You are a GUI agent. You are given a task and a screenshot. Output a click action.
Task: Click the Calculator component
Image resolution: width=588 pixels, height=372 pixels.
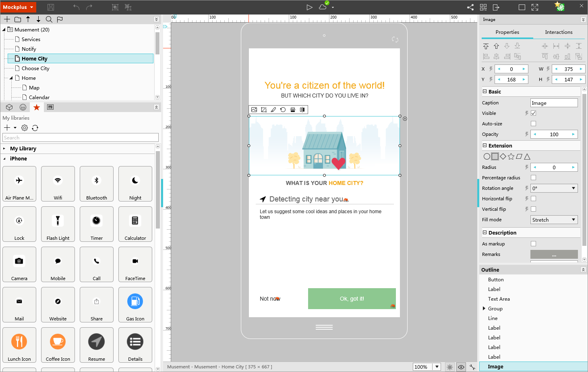(135, 224)
